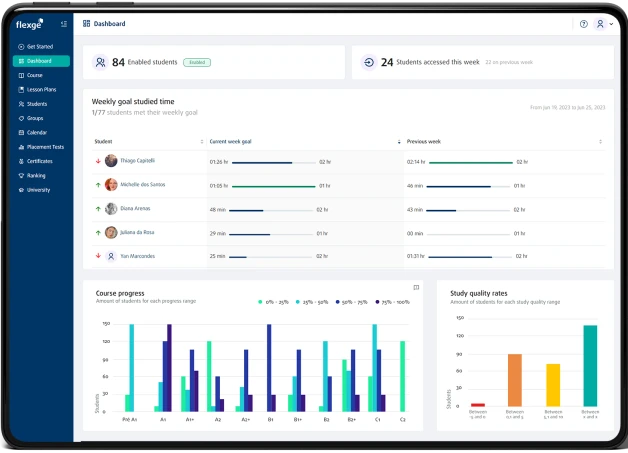Sort the table by Student column
This screenshot has width=628, height=453.
pos(201,142)
